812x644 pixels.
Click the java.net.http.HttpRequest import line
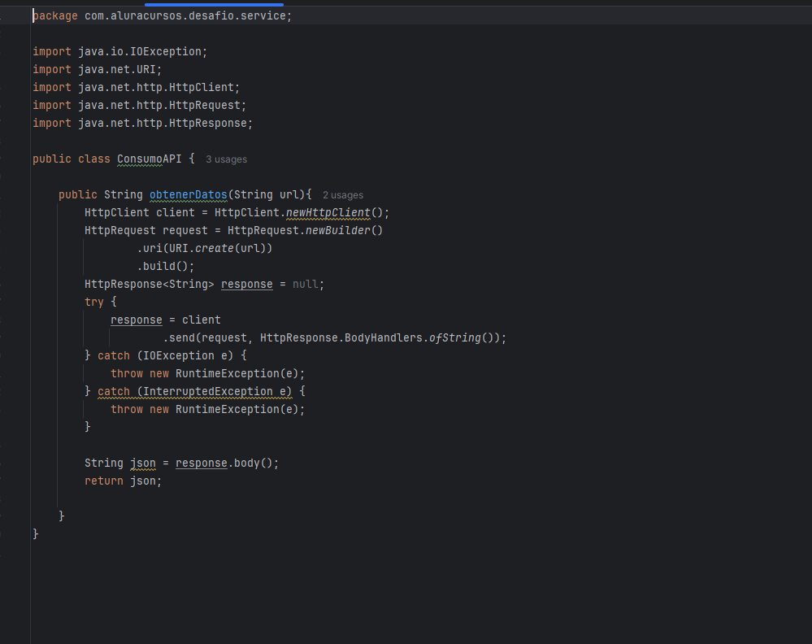coord(139,105)
